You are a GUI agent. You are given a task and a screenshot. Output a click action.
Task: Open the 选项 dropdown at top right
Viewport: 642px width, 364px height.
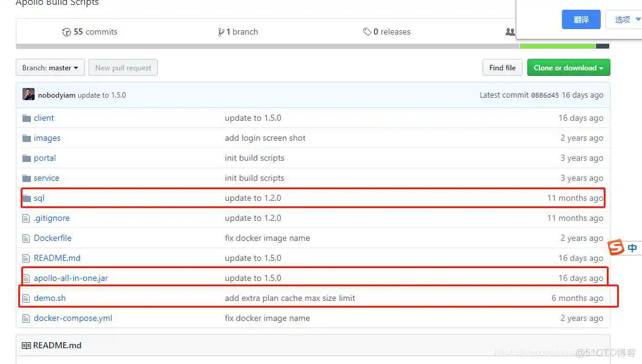click(x=624, y=19)
